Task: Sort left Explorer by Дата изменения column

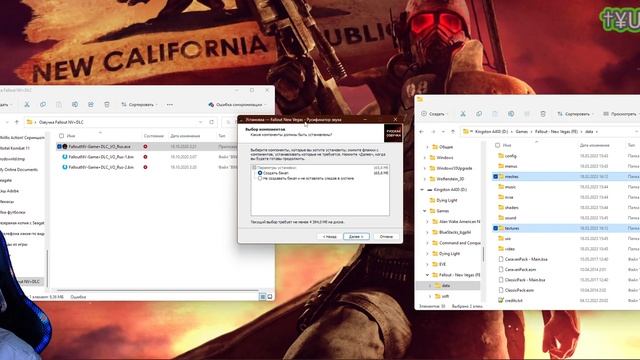Action: click(x=185, y=136)
